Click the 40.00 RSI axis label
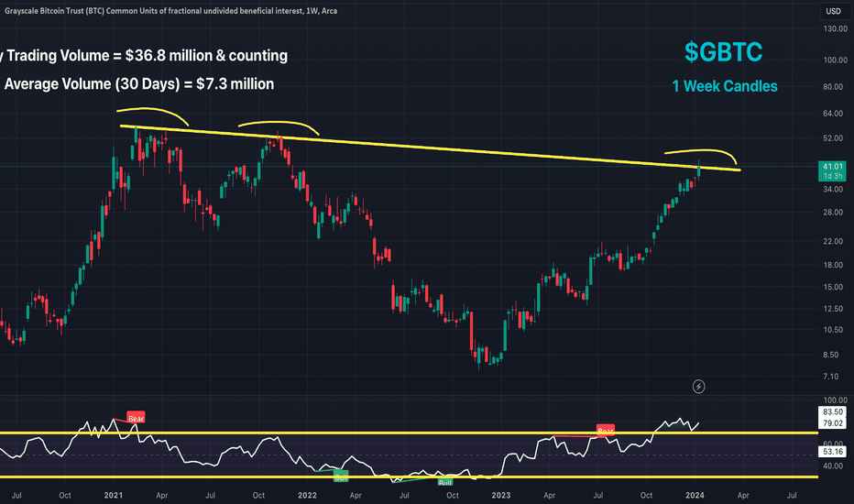The image size is (854, 504). point(835,466)
